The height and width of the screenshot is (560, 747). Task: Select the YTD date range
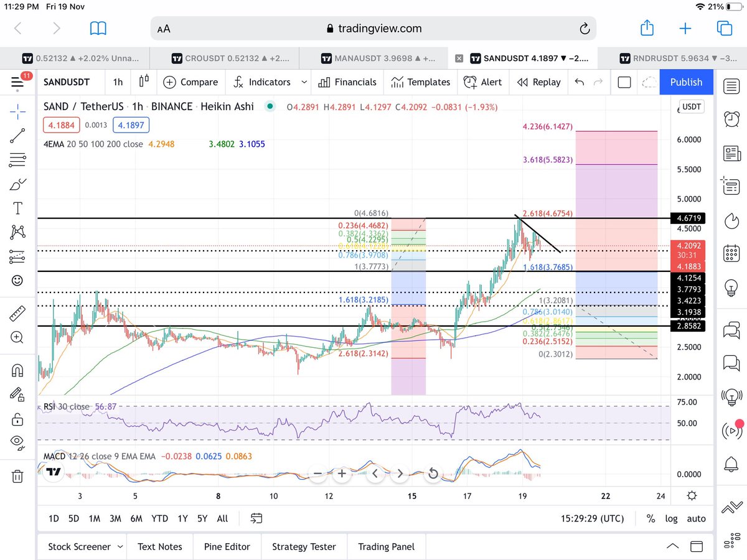point(159,518)
